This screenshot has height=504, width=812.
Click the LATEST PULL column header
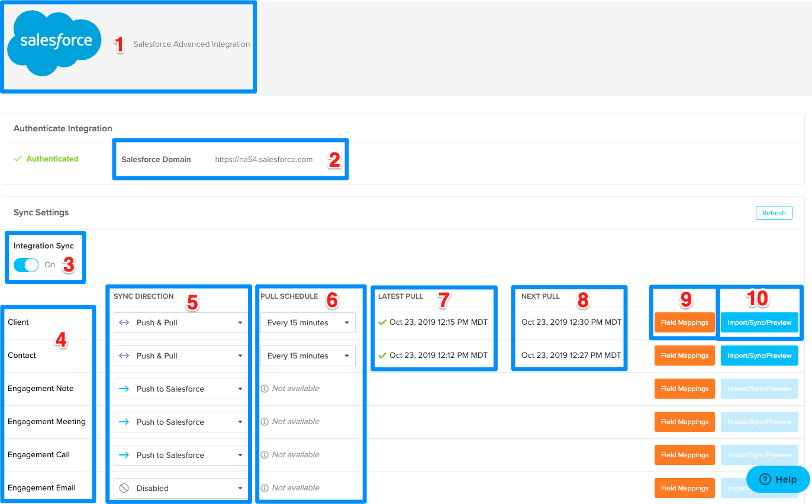[401, 296]
